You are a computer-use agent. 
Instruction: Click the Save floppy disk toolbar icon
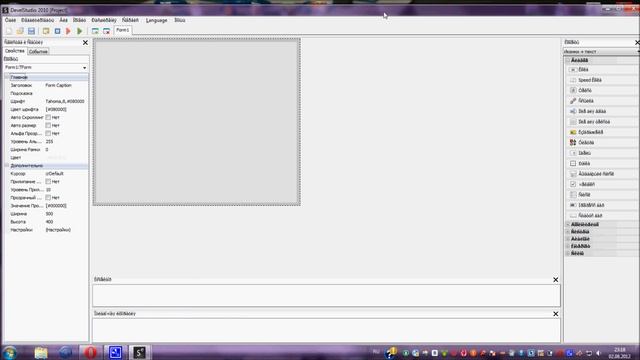click(x=31, y=31)
